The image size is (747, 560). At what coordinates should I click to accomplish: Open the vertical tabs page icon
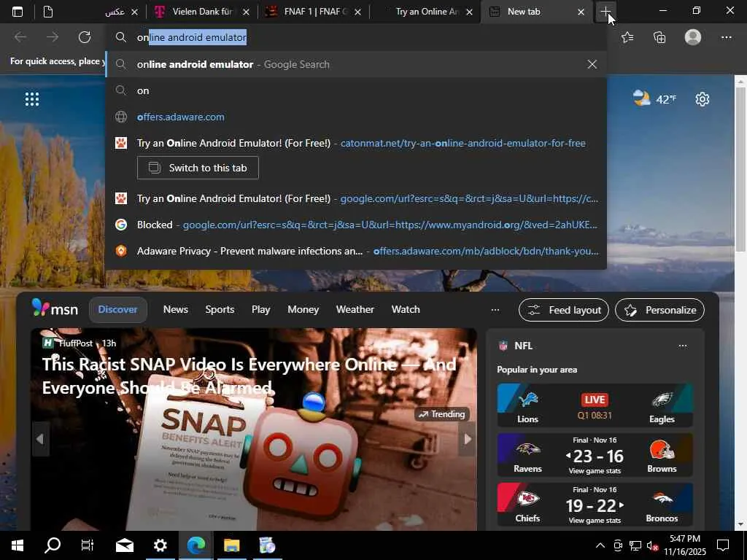pyautogui.click(x=48, y=12)
